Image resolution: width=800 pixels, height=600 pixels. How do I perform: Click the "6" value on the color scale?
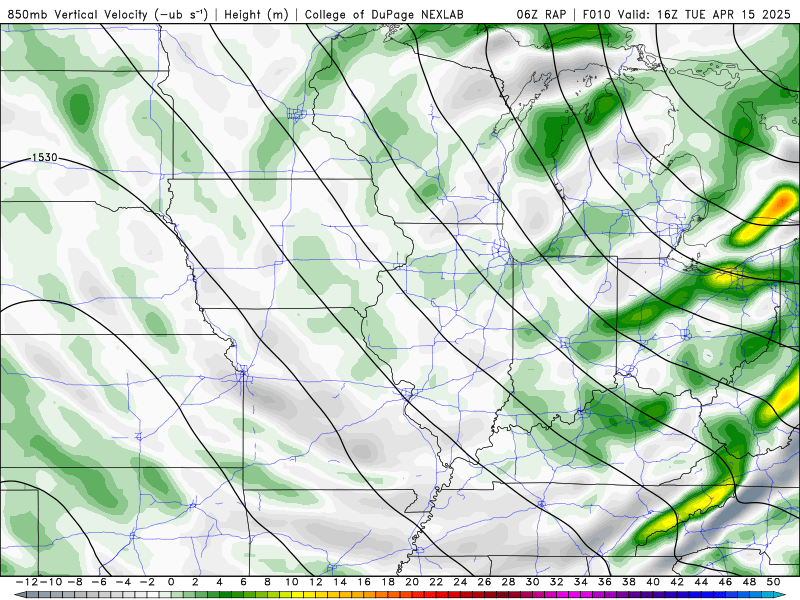[x=243, y=582]
